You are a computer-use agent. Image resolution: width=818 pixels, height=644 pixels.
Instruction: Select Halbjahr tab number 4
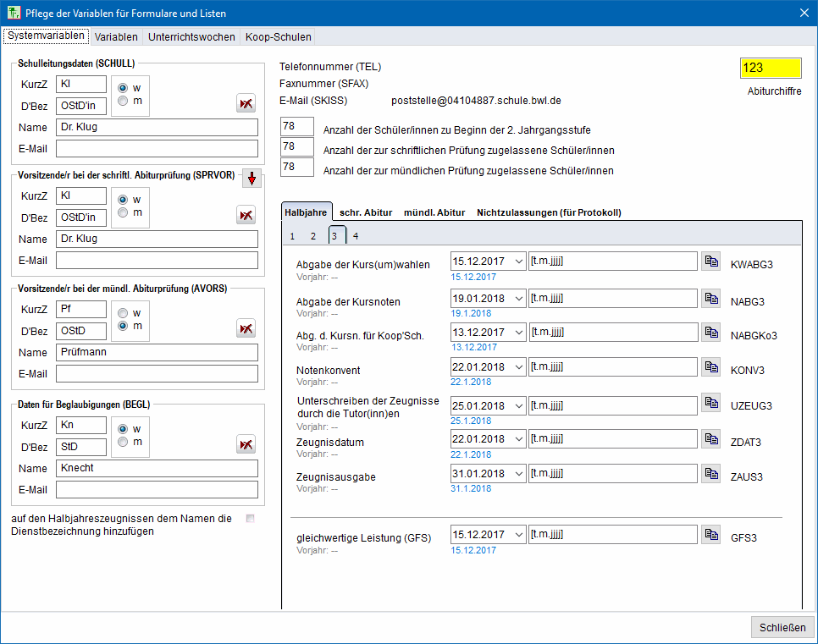click(x=356, y=236)
